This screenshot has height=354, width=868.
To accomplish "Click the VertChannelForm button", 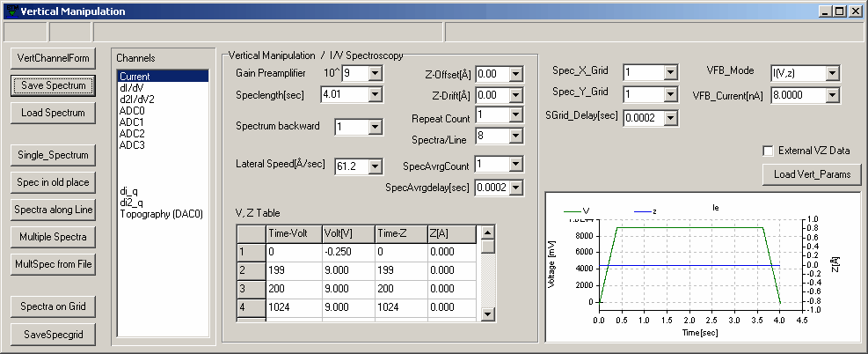I will click(53, 58).
